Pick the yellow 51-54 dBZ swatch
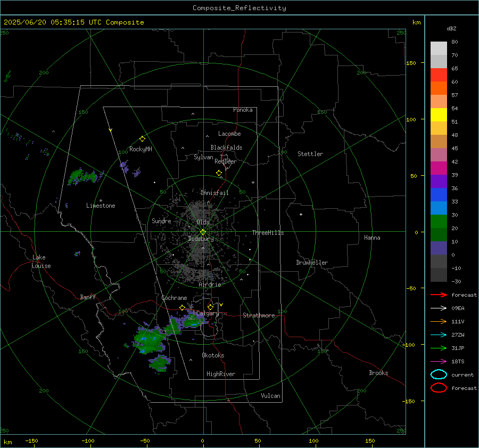Screen dimensions: 479x448 tap(439, 115)
